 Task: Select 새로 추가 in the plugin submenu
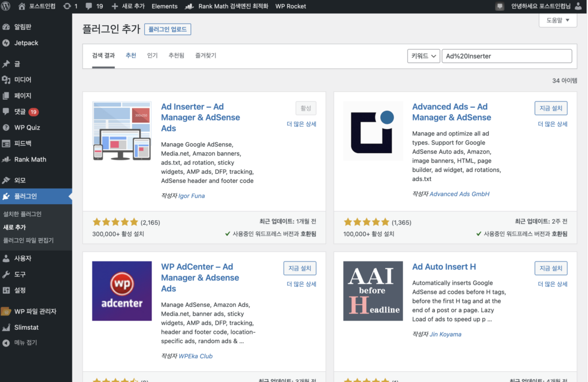tap(14, 227)
